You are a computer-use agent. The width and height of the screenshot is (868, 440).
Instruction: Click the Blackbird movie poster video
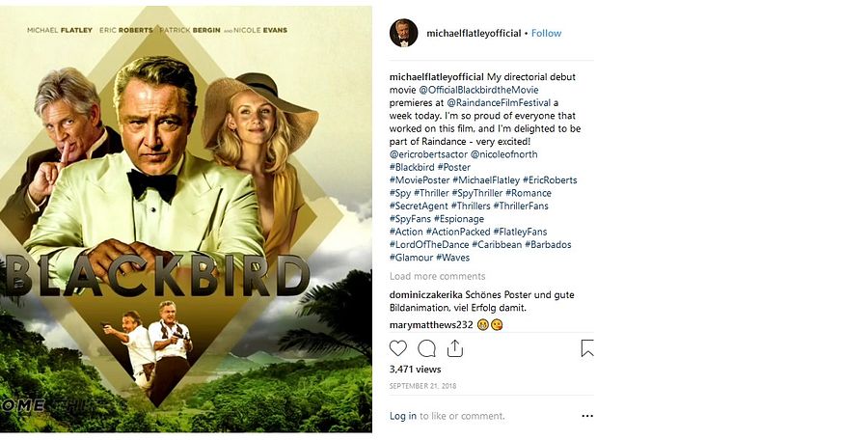tap(186, 219)
